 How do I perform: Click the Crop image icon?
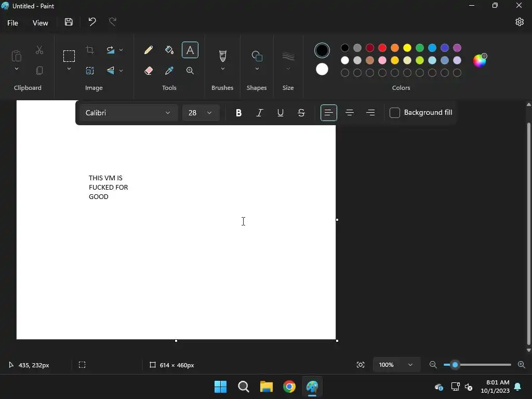coord(90,50)
